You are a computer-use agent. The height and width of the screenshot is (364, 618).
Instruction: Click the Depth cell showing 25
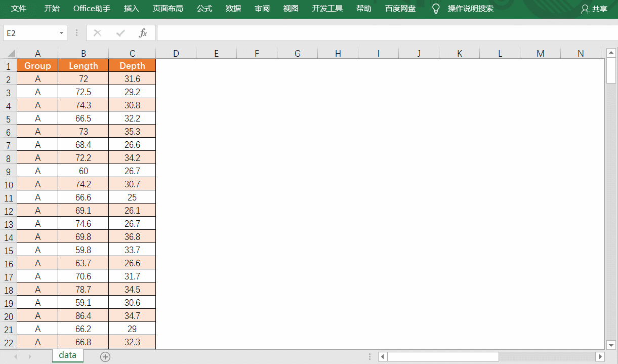132,197
